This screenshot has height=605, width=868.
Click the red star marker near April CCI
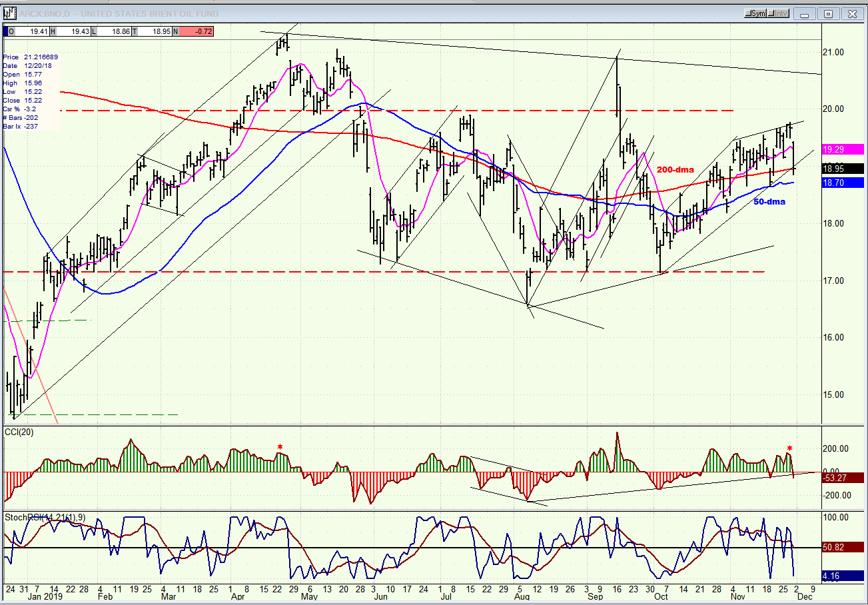pos(280,446)
